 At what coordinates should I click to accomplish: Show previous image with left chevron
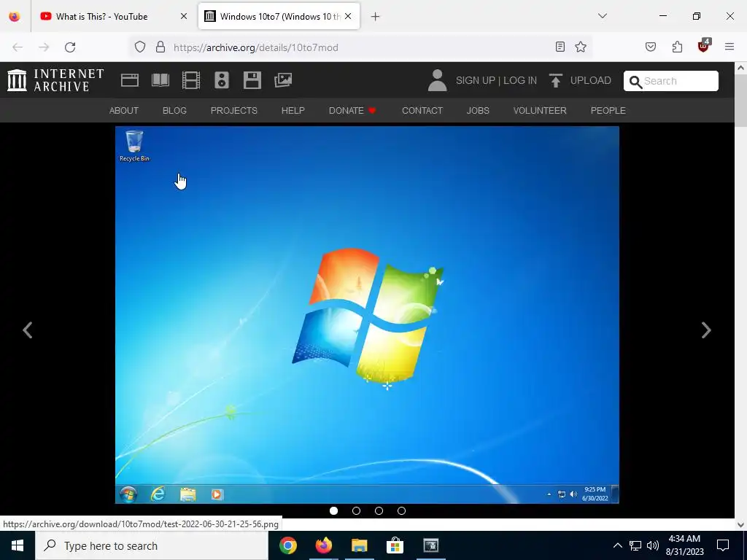tap(28, 330)
